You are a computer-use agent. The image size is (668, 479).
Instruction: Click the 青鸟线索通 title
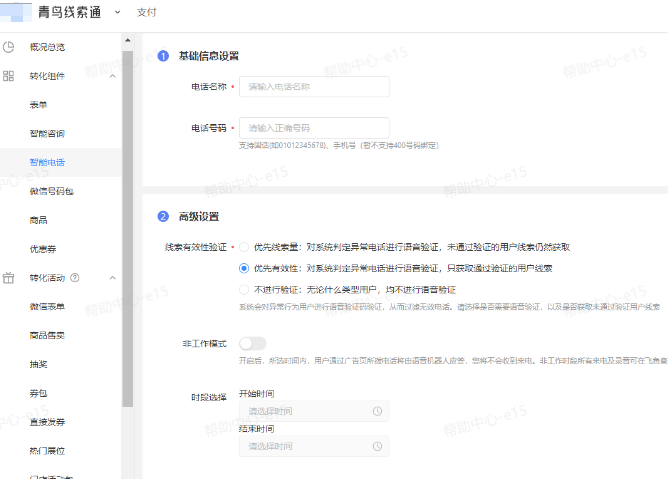point(69,12)
